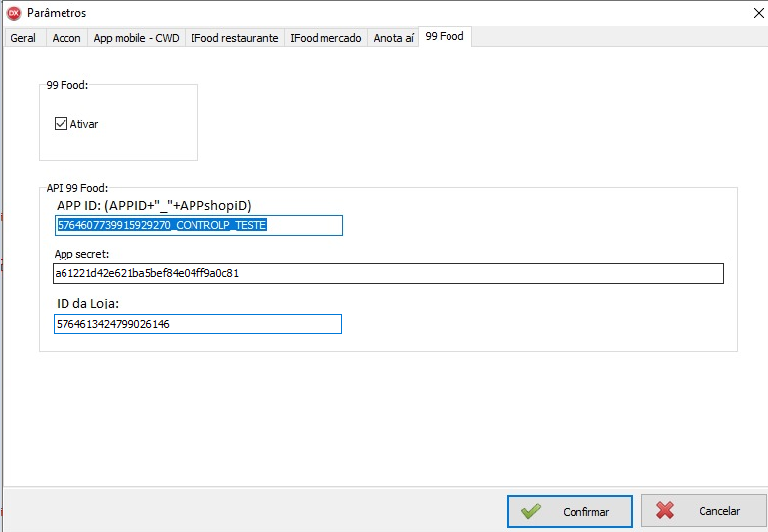Open the Accon tab
The width and height of the screenshot is (768, 532).
pyautogui.click(x=66, y=38)
